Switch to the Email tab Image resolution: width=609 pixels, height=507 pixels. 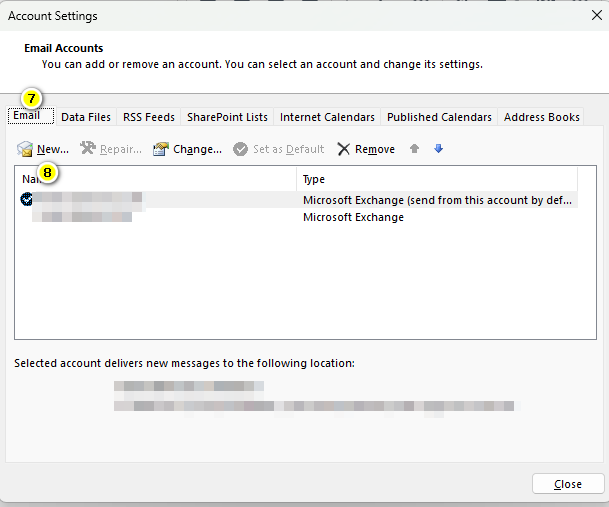pos(26,116)
